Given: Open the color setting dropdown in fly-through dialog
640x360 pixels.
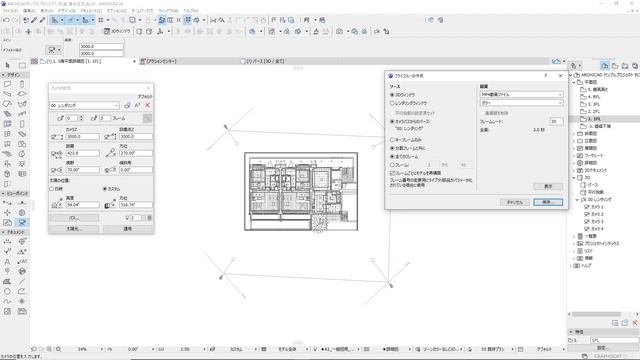Looking at the screenshot, I should (521, 103).
